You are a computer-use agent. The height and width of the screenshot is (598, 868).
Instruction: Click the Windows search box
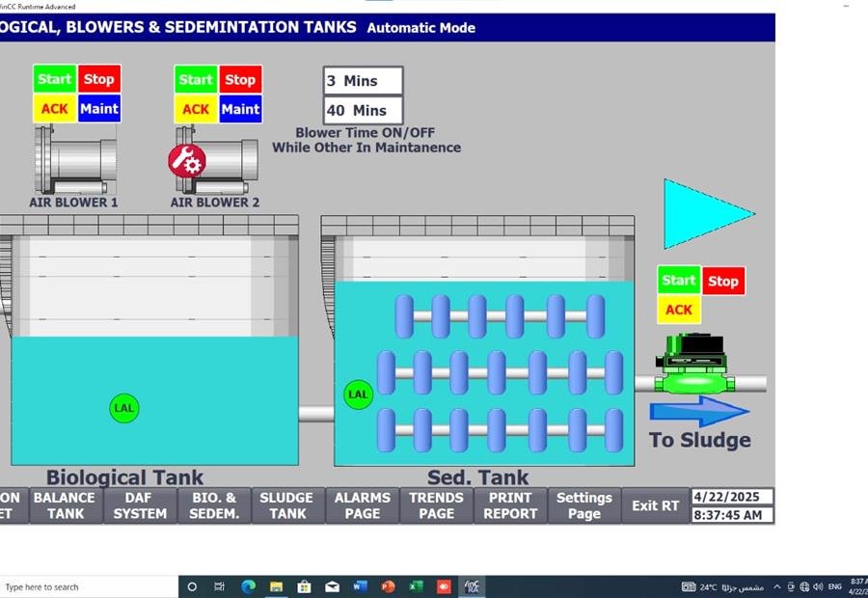click(89, 587)
